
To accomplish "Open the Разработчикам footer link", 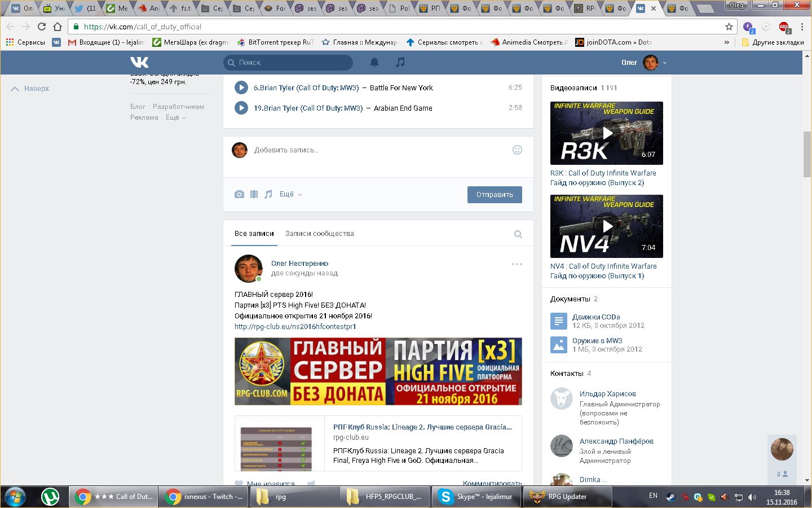I will pyautogui.click(x=178, y=107).
